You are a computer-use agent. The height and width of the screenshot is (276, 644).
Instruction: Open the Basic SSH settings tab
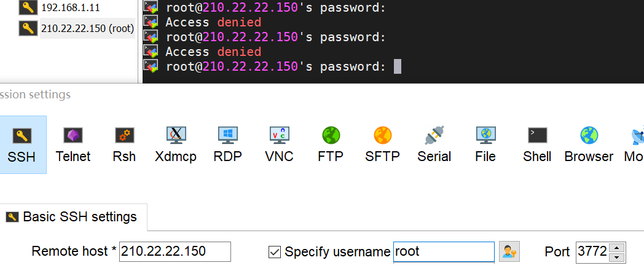(x=73, y=217)
